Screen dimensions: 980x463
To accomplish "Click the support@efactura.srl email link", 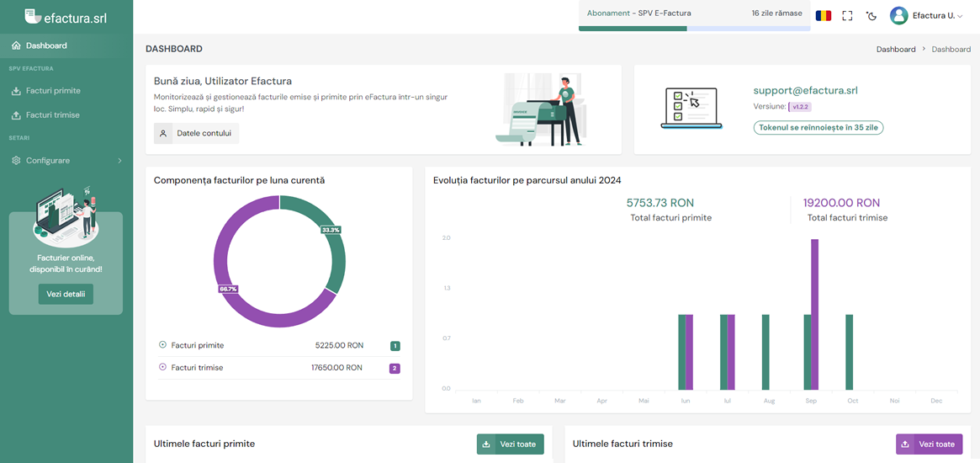I will coord(805,90).
